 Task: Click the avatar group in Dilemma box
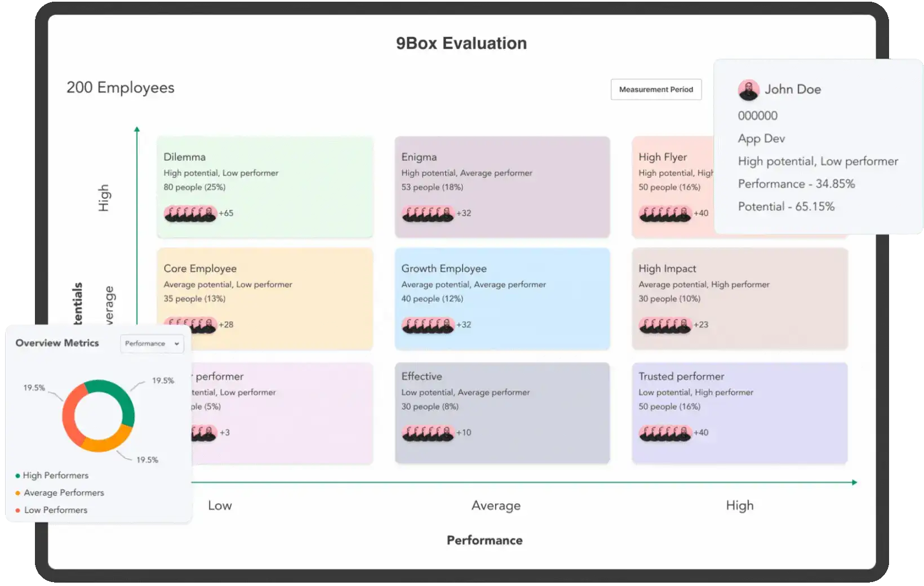tap(190, 214)
